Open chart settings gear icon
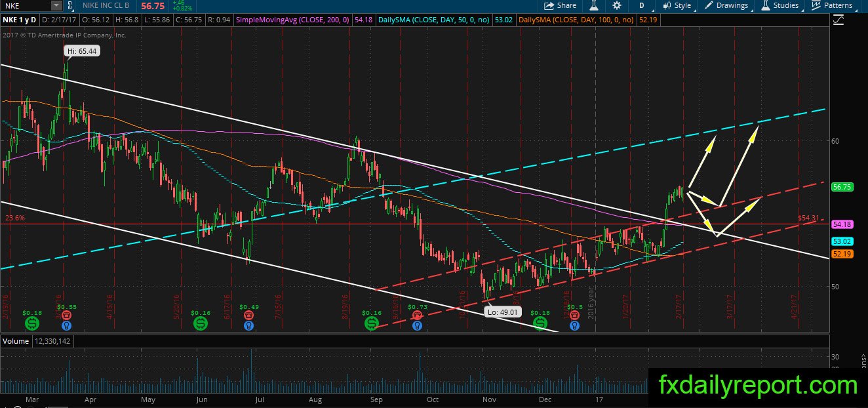Viewport: 868px width, 408px height. coord(616,5)
